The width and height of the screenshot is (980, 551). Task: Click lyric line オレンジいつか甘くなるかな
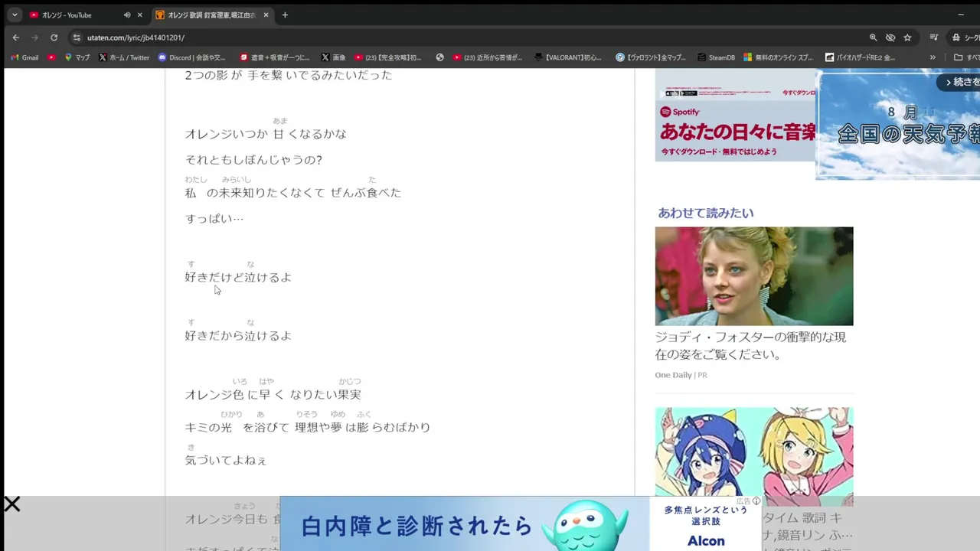click(x=266, y=134)
